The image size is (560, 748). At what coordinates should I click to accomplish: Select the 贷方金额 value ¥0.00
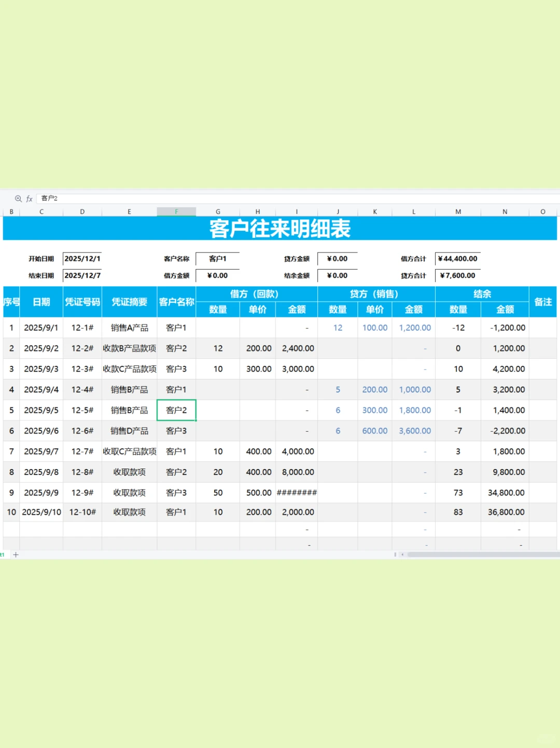coord(337,258)
